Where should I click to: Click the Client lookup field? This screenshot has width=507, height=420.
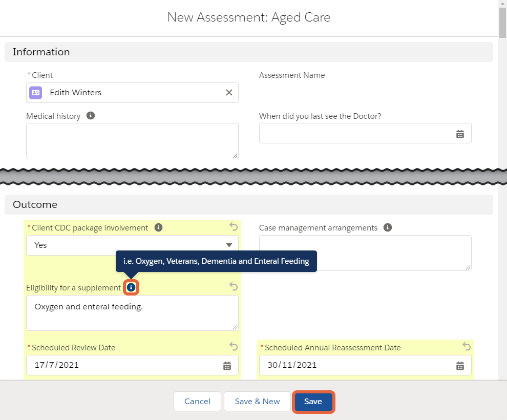point(132,93)
